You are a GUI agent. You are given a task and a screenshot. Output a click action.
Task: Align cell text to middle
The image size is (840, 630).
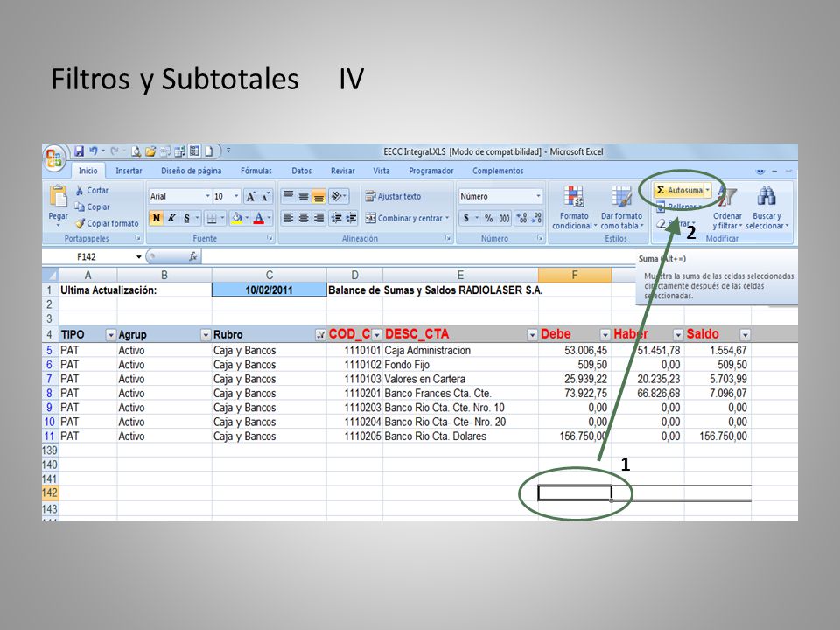[304, 196]
